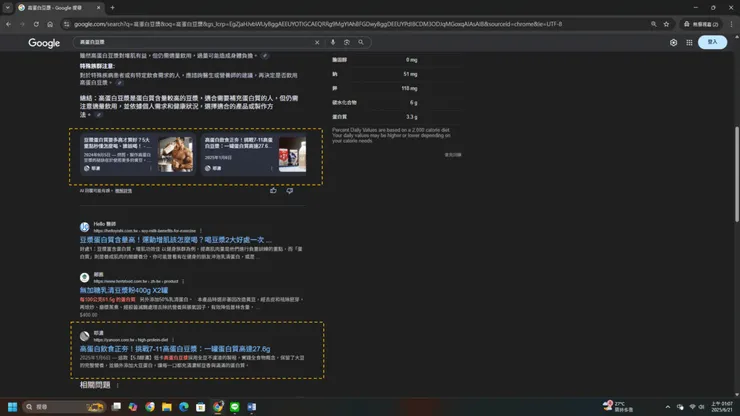This screenshot has width=740, height=416.
Task: Click the source link icon after the special groups paragraph
Action: [119, 83]
